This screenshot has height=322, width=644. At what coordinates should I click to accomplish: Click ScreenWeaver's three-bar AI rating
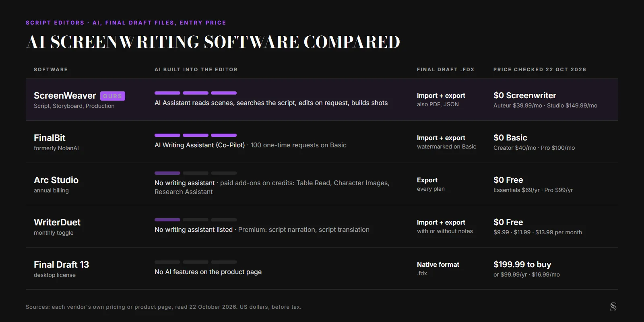click(196, 93)
